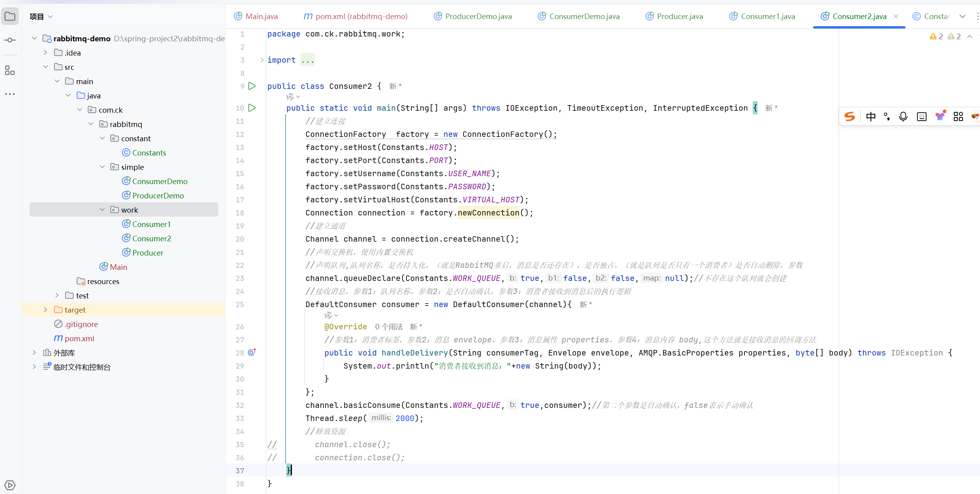Switch to the pom.xml (rabbitmq-demo) tab
Image resolution: width=980 pixels, height=494 pixels.
tap(361, 16)
